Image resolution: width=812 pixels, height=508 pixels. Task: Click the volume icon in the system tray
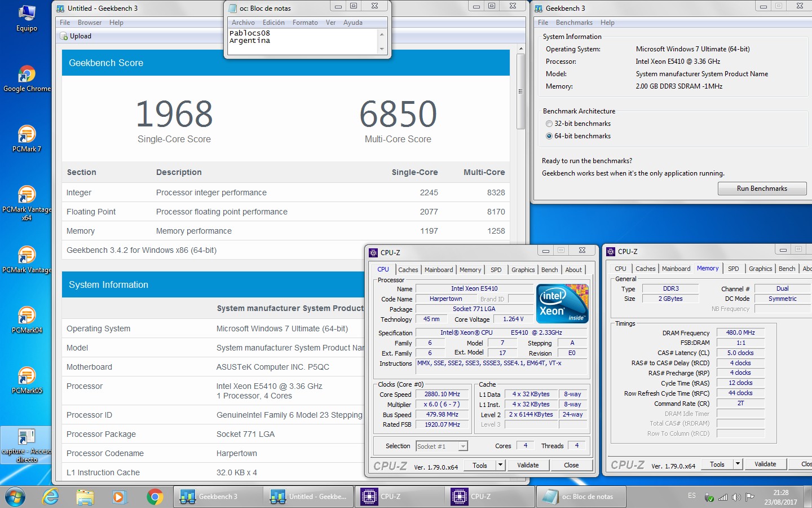[736, 497]
